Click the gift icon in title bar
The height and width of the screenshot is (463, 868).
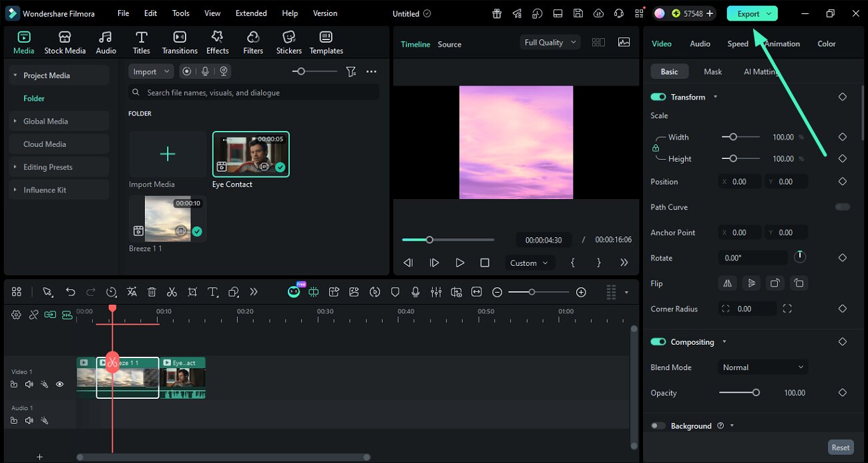tap(496, 13)
